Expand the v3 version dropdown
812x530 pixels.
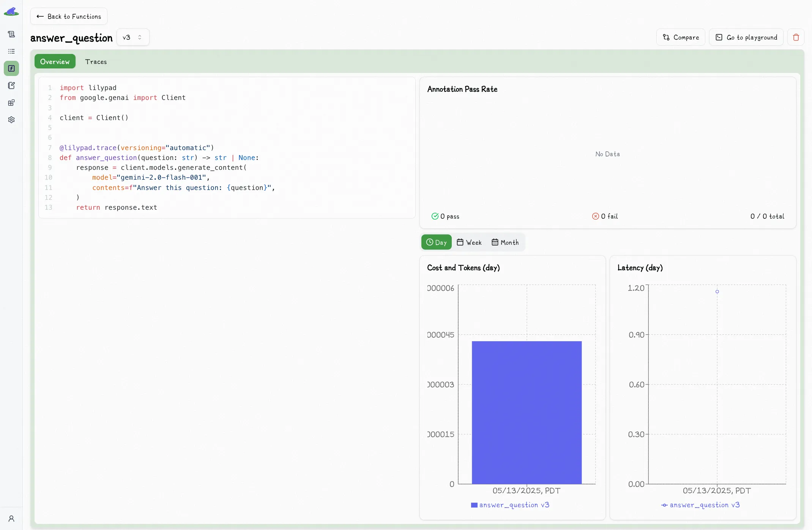click(x=132, y=37)
